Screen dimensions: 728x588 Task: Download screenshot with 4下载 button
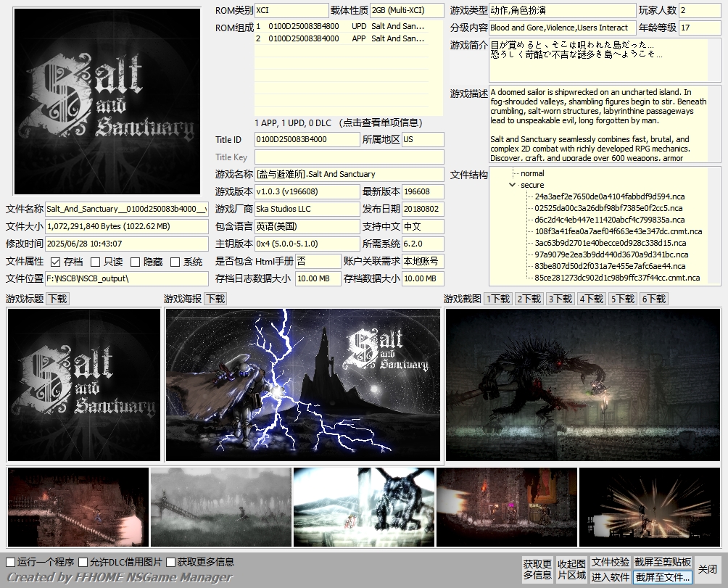tap(592, 299)
